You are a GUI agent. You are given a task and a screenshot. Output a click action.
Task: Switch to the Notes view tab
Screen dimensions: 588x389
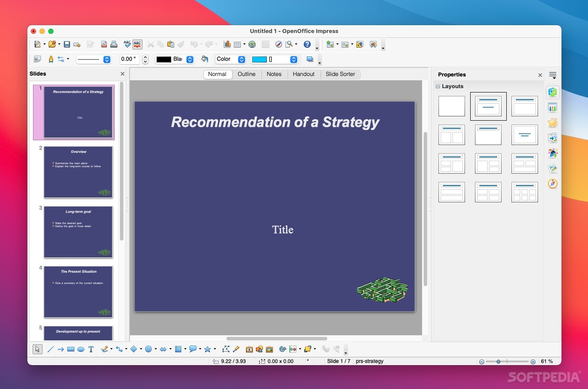click(274, 74)
